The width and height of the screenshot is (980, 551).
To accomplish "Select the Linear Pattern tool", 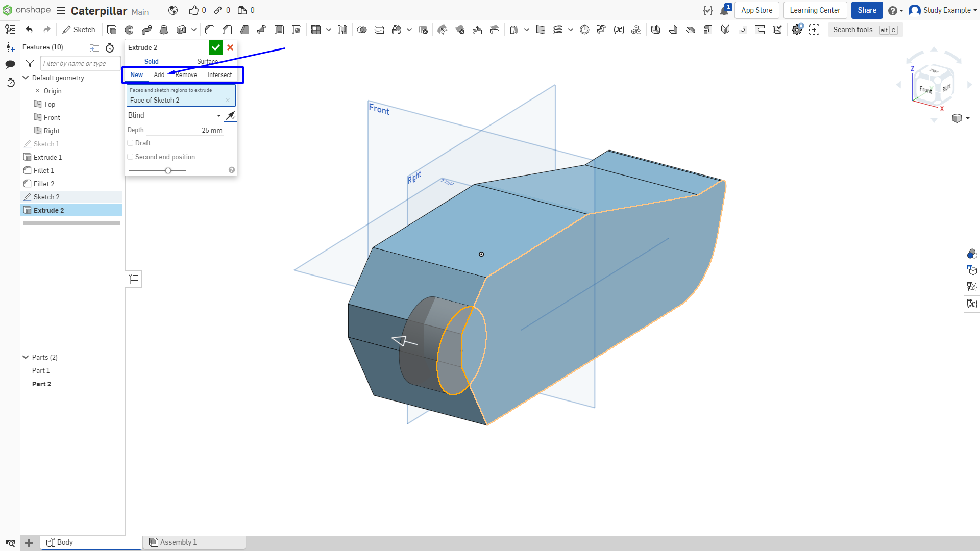I will coord(316,30).
